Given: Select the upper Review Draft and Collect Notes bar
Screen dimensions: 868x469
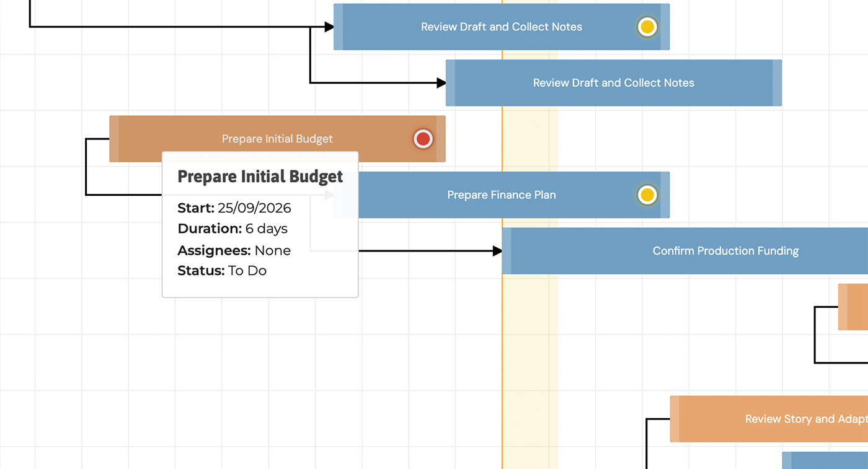Looking at the screenshot, I should click(x=502, y=27).
